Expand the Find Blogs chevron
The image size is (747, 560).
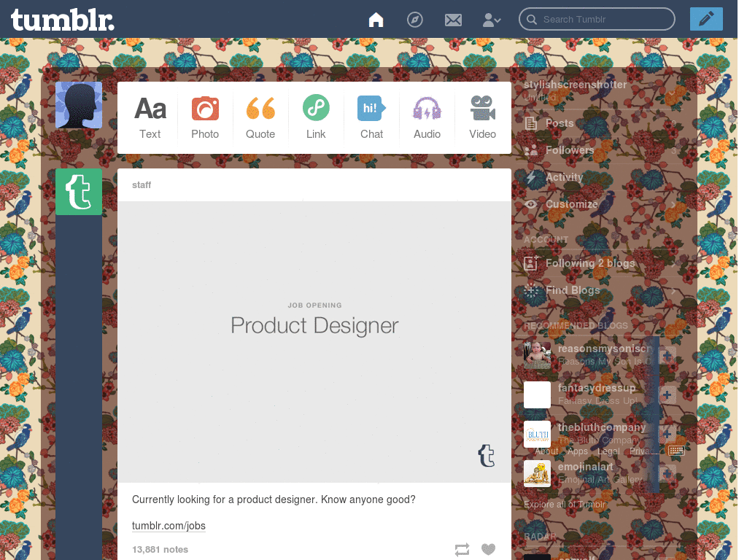tap(673, 291)
